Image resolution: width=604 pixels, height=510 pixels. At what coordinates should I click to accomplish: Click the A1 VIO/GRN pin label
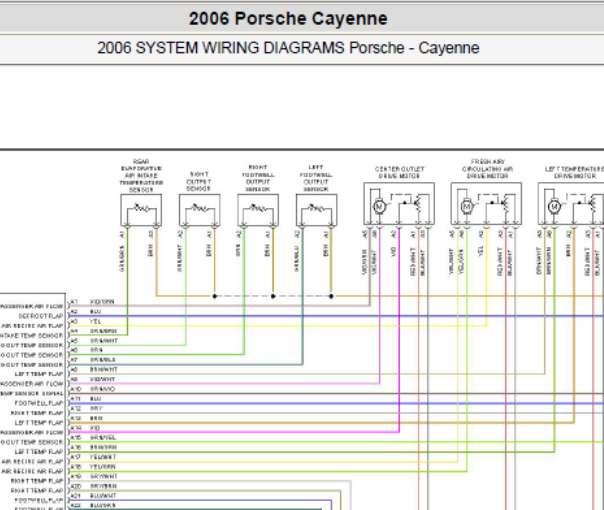coord(92,302)
